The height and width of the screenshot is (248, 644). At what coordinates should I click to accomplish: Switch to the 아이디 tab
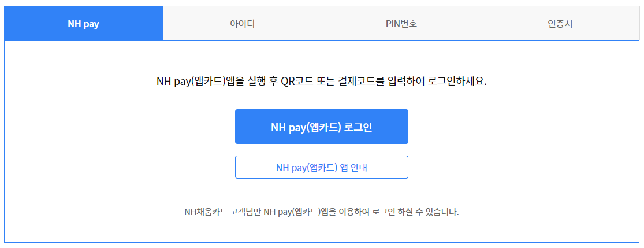click(243, 24)
